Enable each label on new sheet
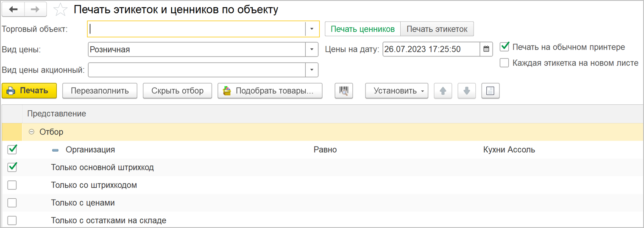This screenshot has width=644, height=228. (x=505, y=63)
